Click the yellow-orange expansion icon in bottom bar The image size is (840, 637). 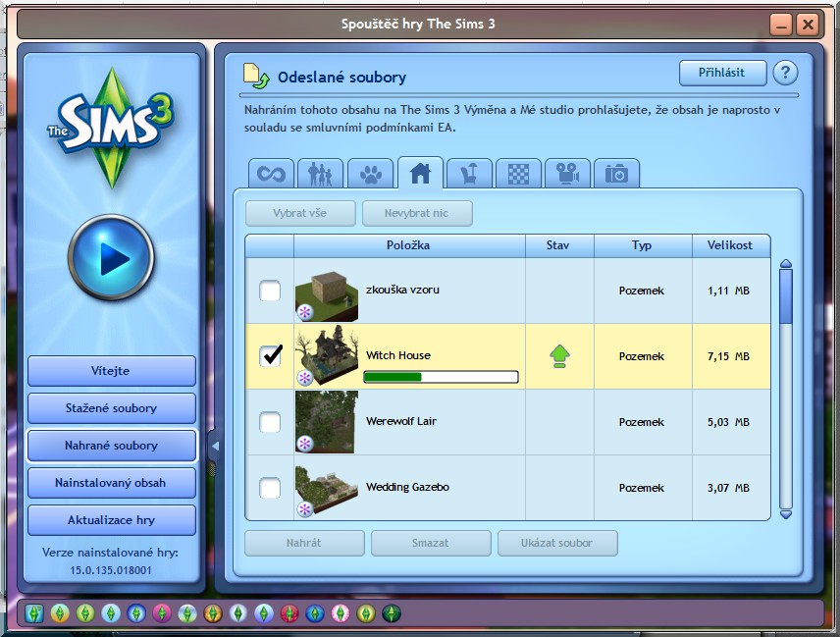click(60, 613)
